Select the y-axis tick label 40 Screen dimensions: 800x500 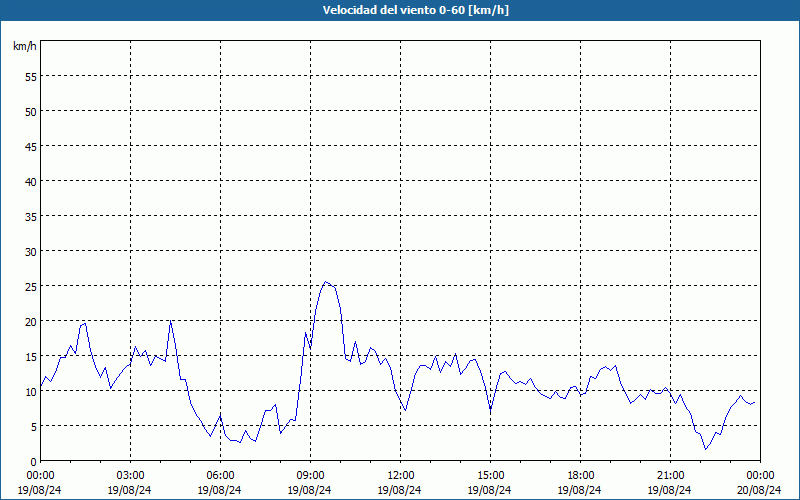(31, 182)
